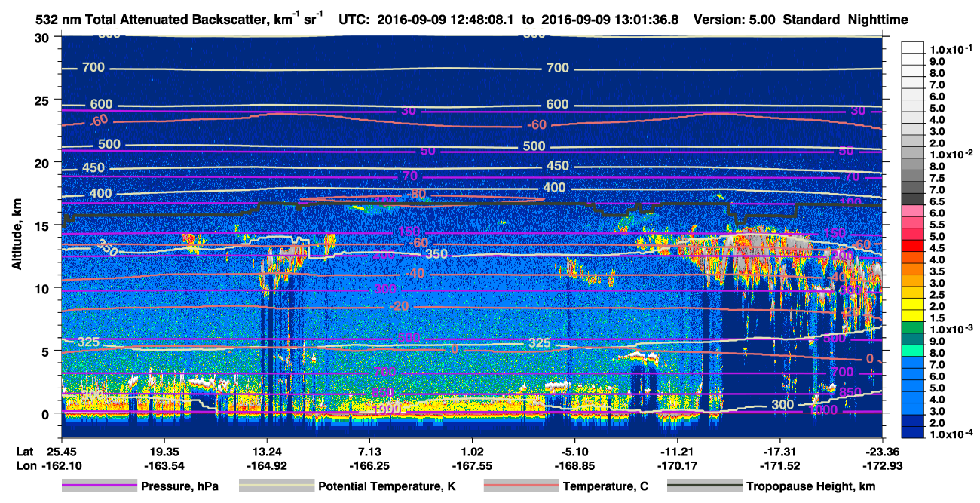
Task: Click the purple line sample beside Pressure legend
Action: tap(100, 486)
